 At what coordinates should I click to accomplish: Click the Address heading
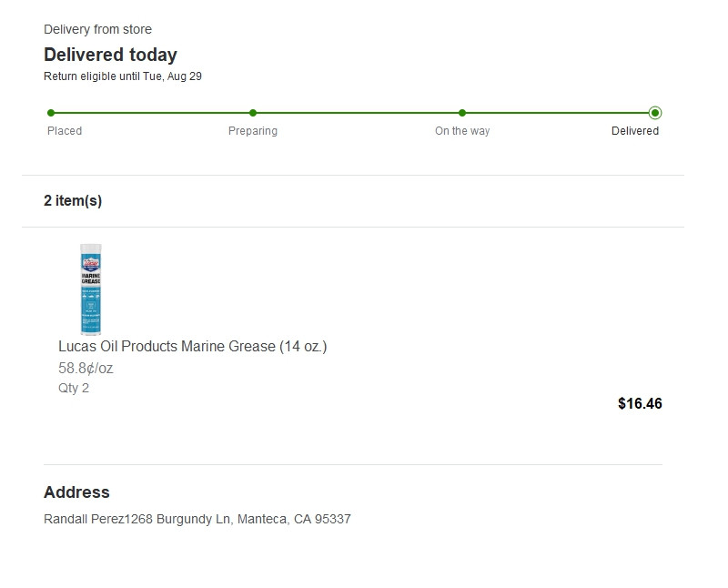76,492
